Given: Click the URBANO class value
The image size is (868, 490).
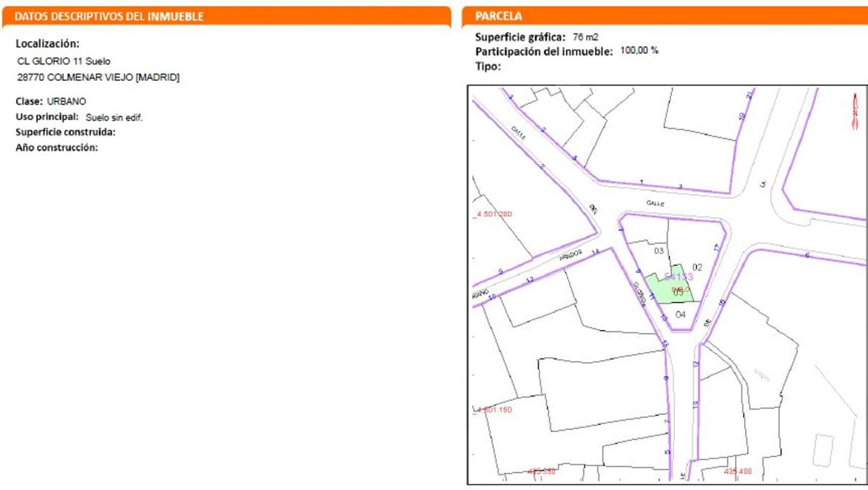Looking at the screenshot, I should [67, 102].
